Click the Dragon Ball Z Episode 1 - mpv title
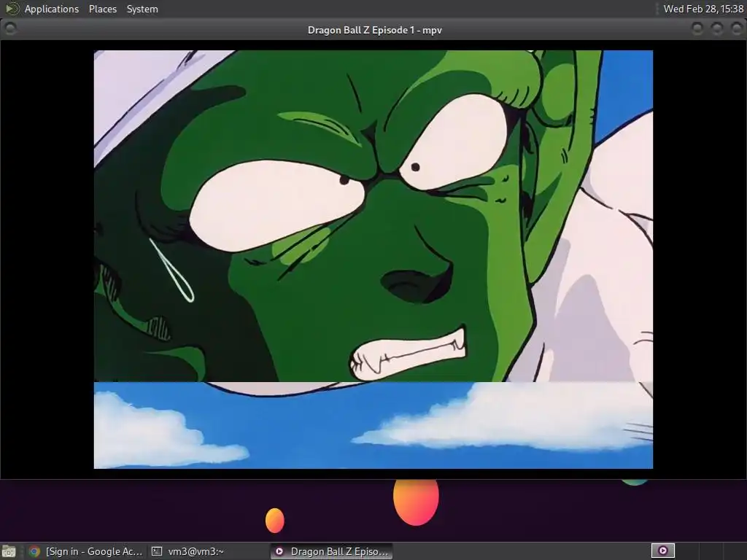The image size is (747, 560). tap(374, 30)
